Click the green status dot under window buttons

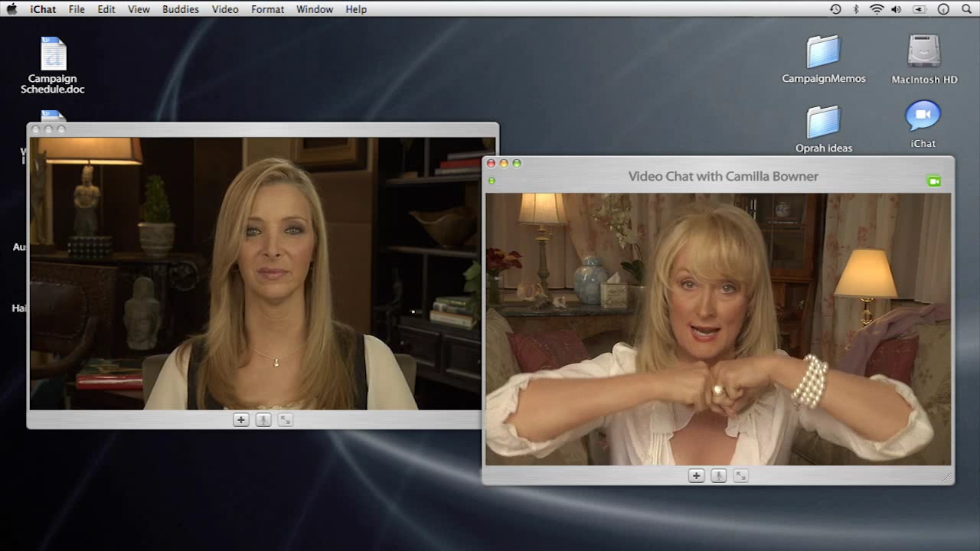point(492,181)
